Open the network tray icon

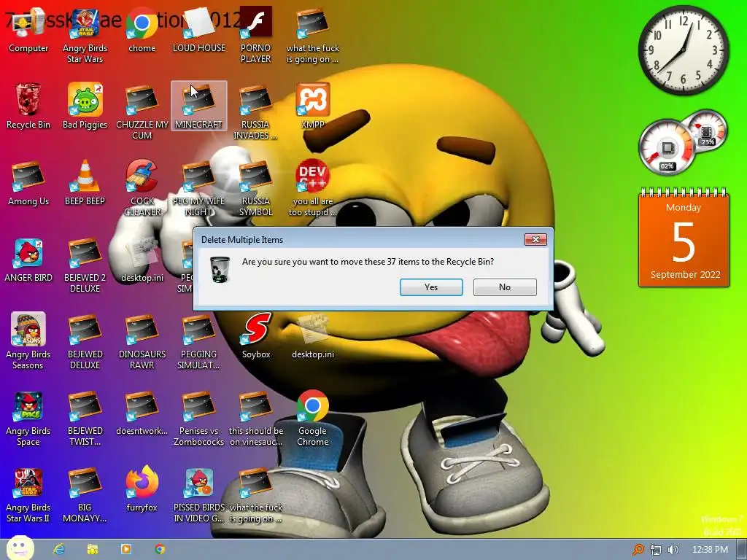click(656, 550)
